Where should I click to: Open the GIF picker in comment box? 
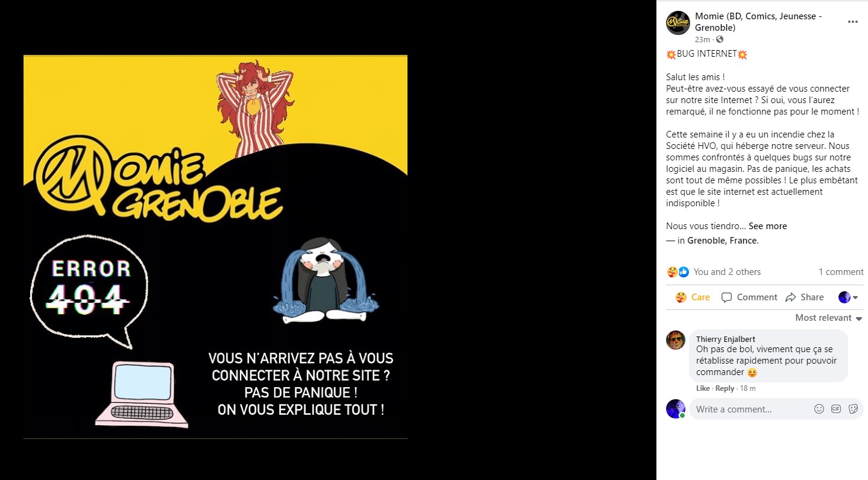836,409
